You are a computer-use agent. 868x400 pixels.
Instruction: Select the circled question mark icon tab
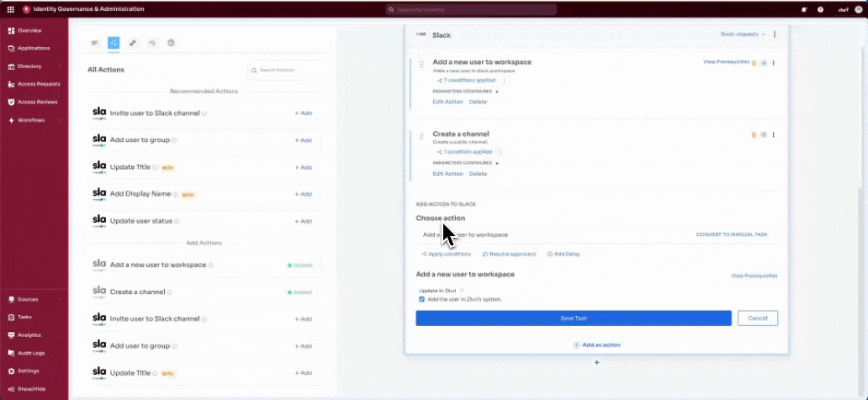pyautogui.click(x=171, y=43)
